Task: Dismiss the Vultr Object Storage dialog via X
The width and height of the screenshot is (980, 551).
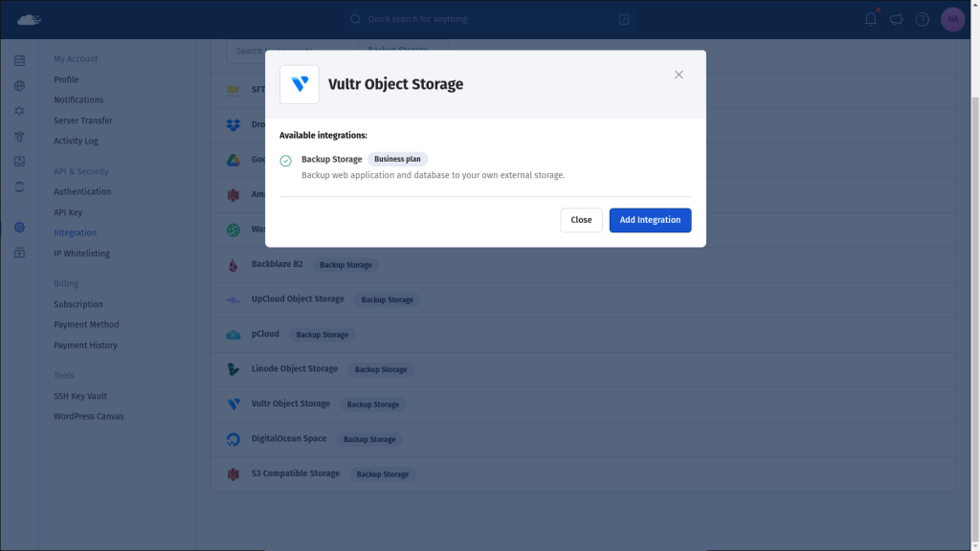Action: tap(679, 75)
